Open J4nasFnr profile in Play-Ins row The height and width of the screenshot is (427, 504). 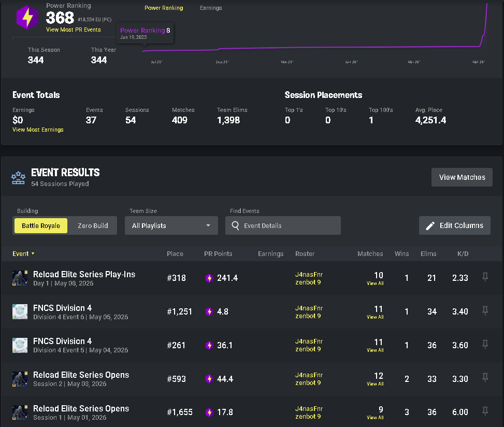click(x=309, y=274)
